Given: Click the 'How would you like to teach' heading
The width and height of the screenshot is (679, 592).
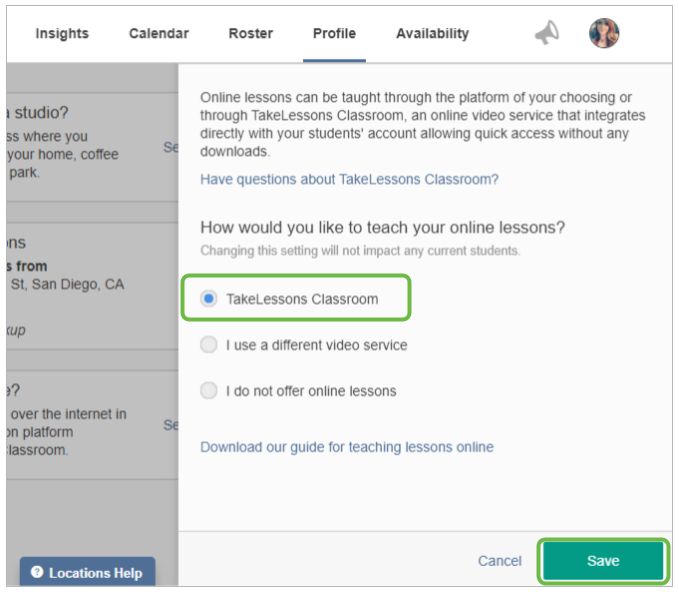Looking at the screenshot, I should (x=382, y=227).
